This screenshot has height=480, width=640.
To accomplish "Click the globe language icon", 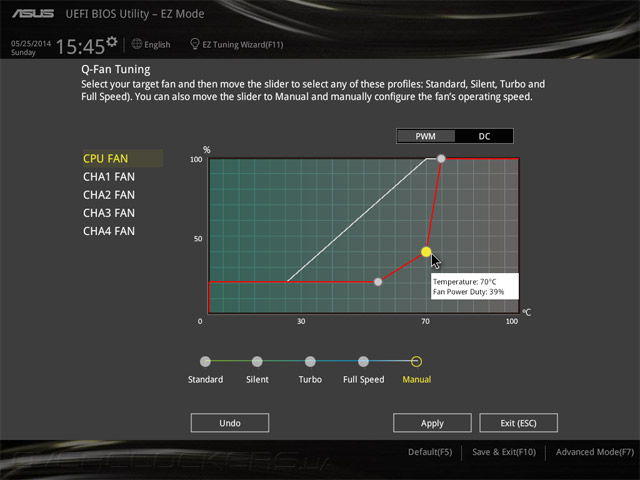I will pos(137,44).
